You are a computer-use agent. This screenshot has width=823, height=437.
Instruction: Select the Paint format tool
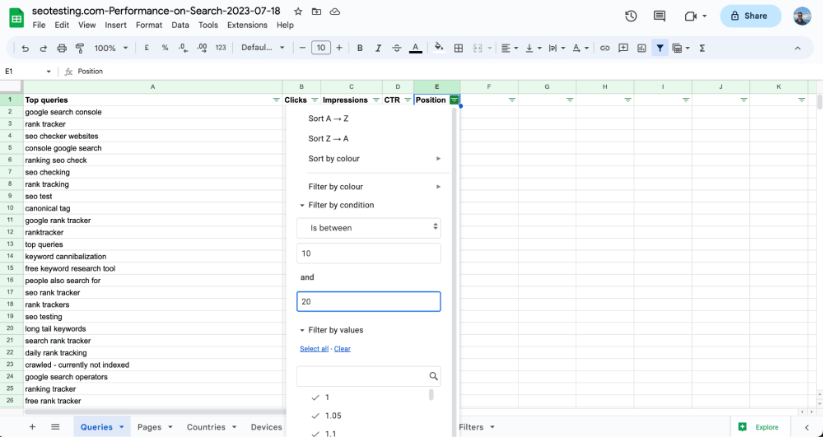(x=80, y=48)
